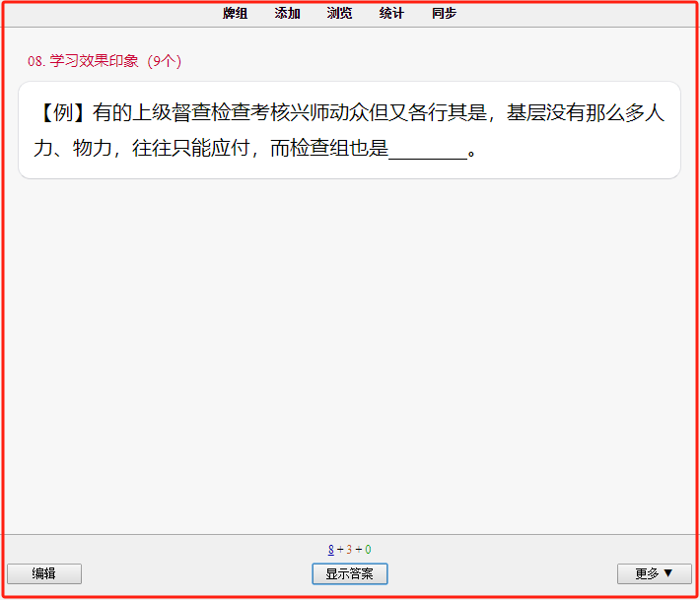
Task: Click the 编辑 button to edit card
Action: (x=44, y=573)
